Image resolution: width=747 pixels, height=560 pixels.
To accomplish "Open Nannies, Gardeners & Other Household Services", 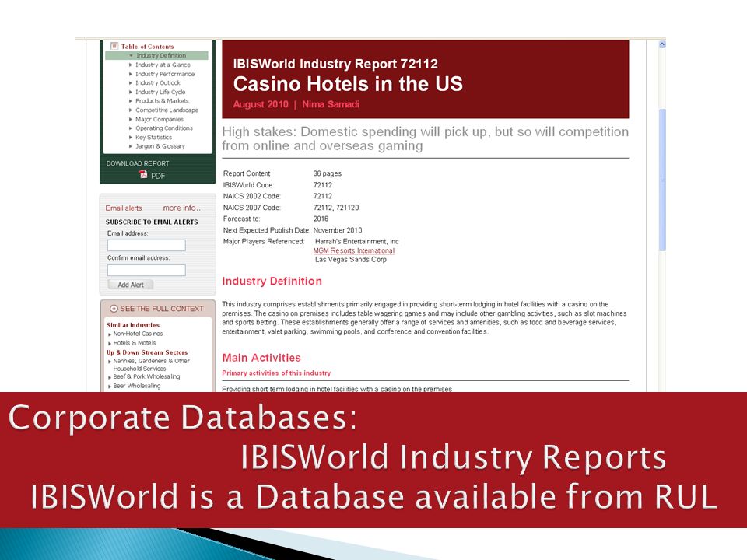I will 152,365.
